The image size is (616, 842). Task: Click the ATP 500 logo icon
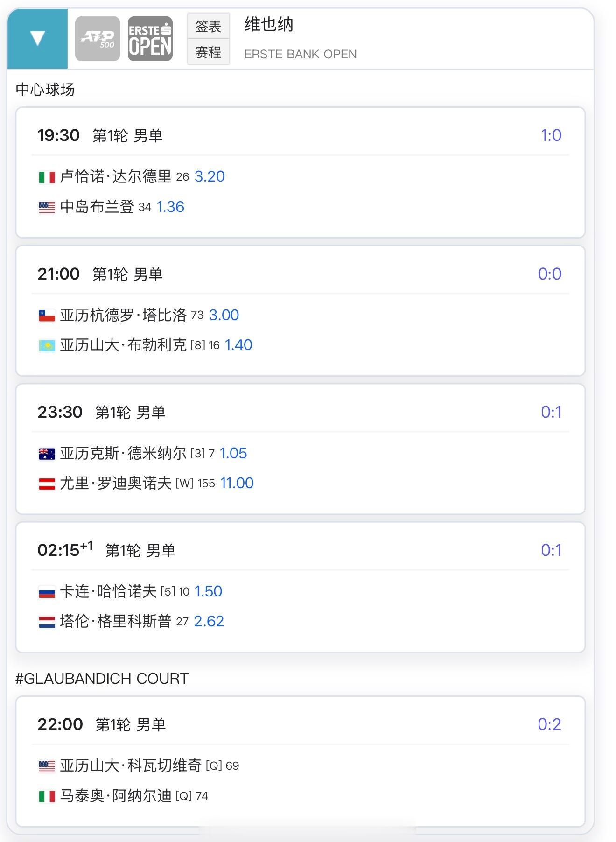pos(98,39)
